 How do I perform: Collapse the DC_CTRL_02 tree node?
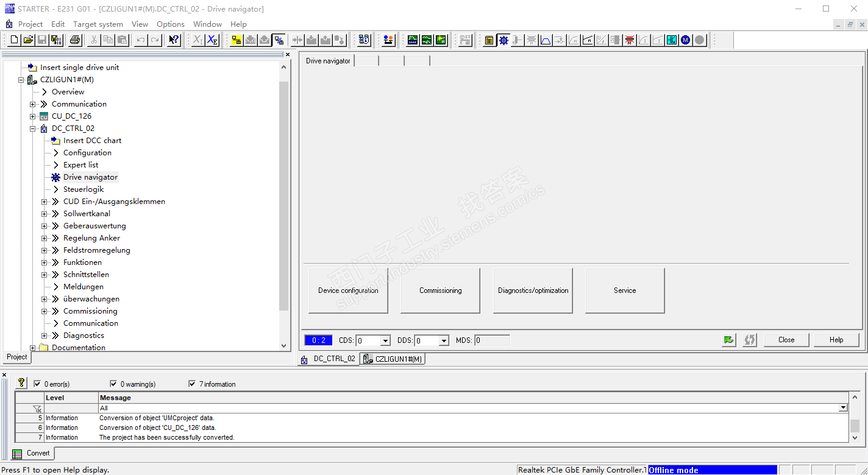[33, 128]
